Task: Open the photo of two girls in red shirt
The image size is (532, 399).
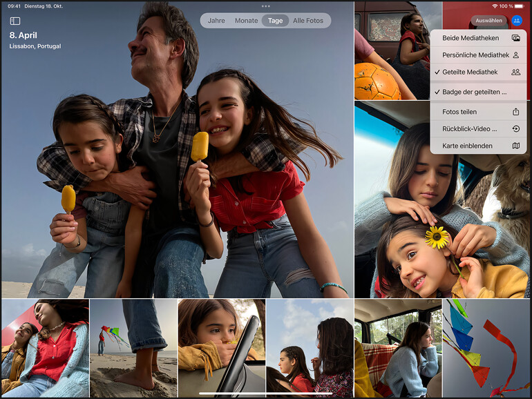Action: pyautogui.click(x=45, y=348)
